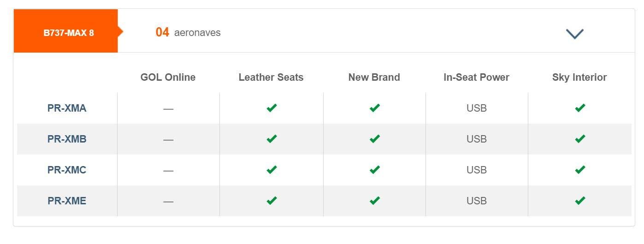This screenshot has height=244, width=644.
Task: Click GOL Online dash for PR-XMA
Action: point(168,109)
